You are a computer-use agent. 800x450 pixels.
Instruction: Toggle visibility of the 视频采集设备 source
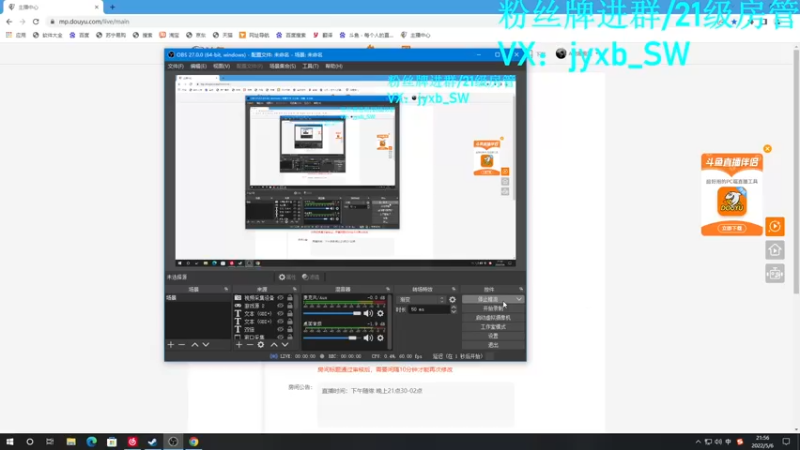[280, 298]
